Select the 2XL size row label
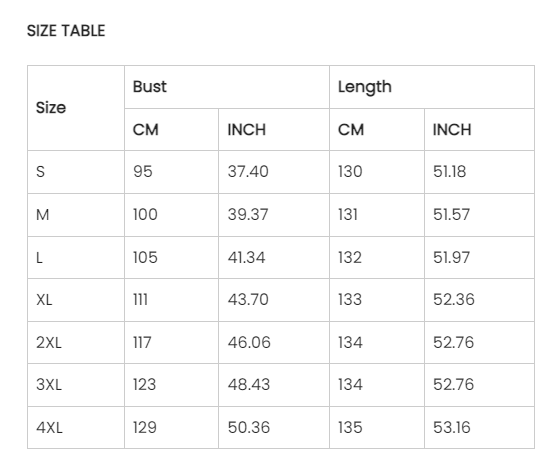This screenshot has width=557, height=469. 76,343
